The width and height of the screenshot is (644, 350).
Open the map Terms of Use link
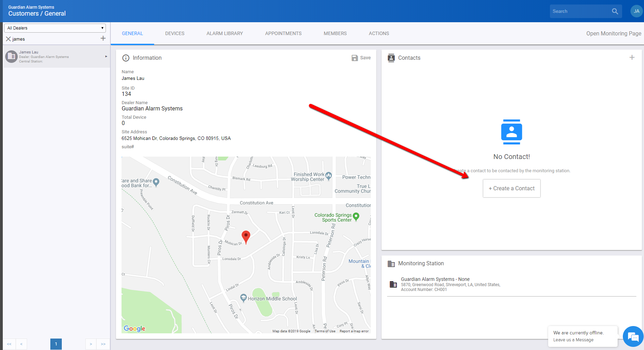pos(325,331)
